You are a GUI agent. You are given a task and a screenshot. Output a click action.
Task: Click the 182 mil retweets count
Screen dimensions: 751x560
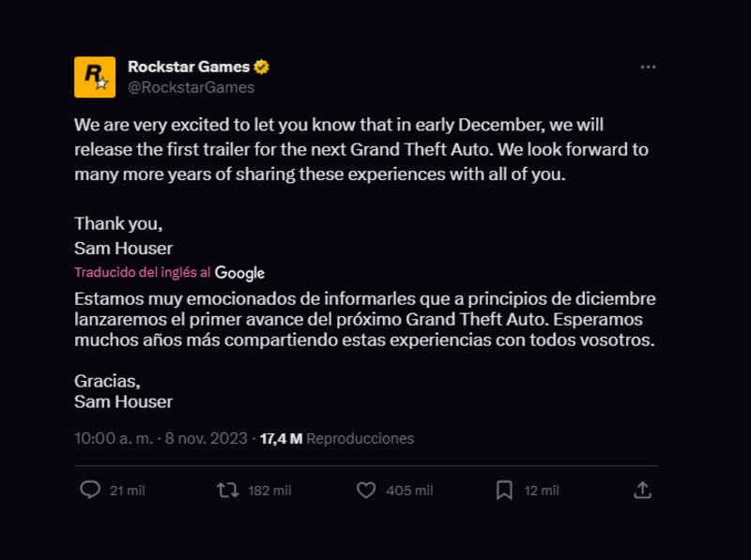point(269,491)
